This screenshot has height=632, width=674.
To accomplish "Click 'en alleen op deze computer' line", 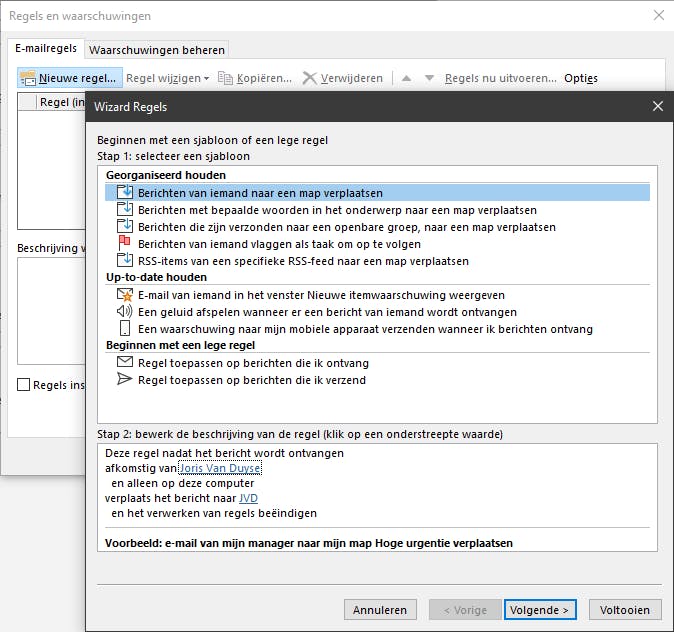I will pyautogui.click(x=182, y=483).
